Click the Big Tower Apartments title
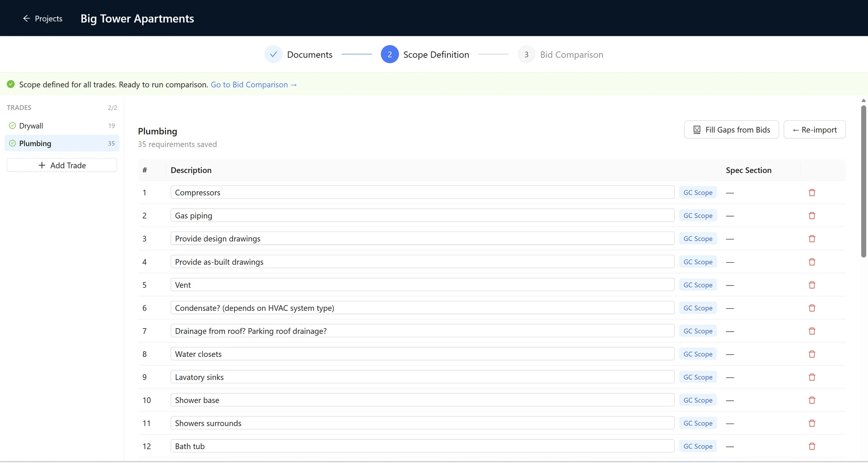 click(x=137, y=18)
